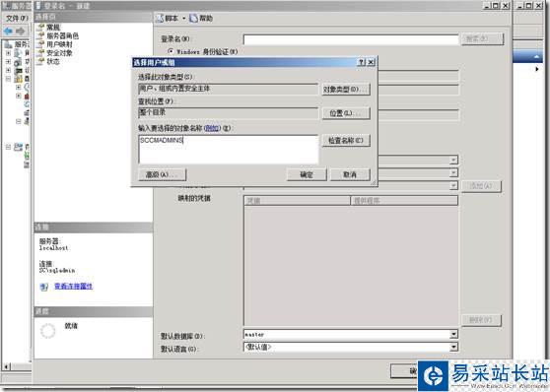
Task: Click the up arrow on the blue bar in the far-right window
Action: [536, 56]
